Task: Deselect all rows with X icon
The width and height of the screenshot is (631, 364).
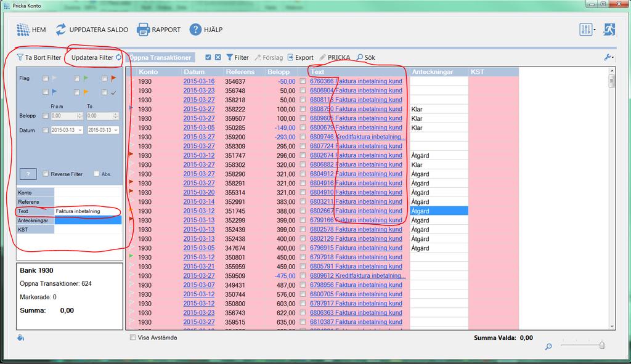Action: (218, 57)
